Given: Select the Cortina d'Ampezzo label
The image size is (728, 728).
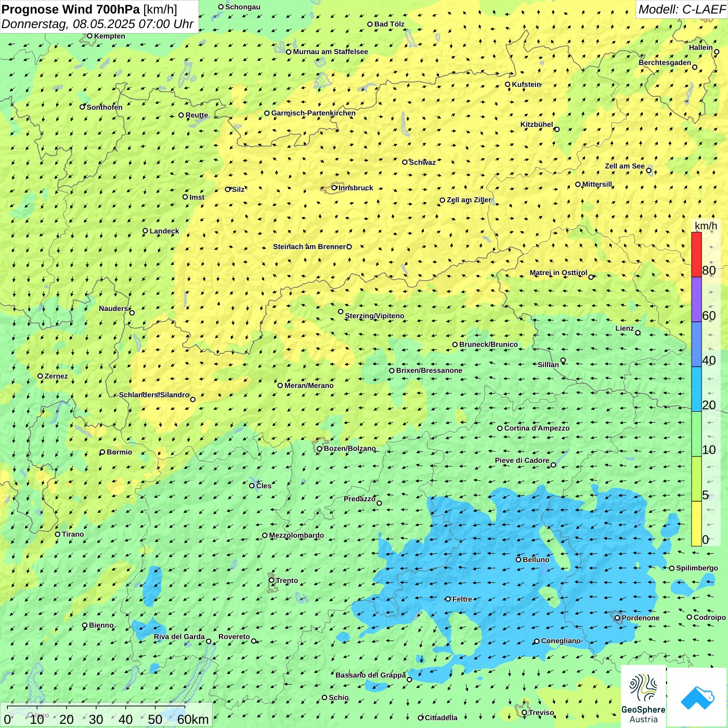Looking at the screenshot, I should point(537,428).
